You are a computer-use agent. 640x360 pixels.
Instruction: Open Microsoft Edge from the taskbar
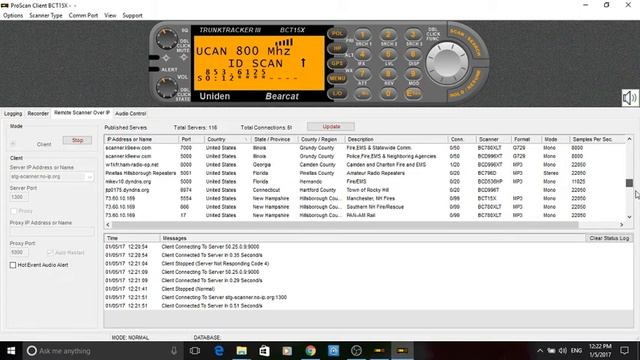219,351
